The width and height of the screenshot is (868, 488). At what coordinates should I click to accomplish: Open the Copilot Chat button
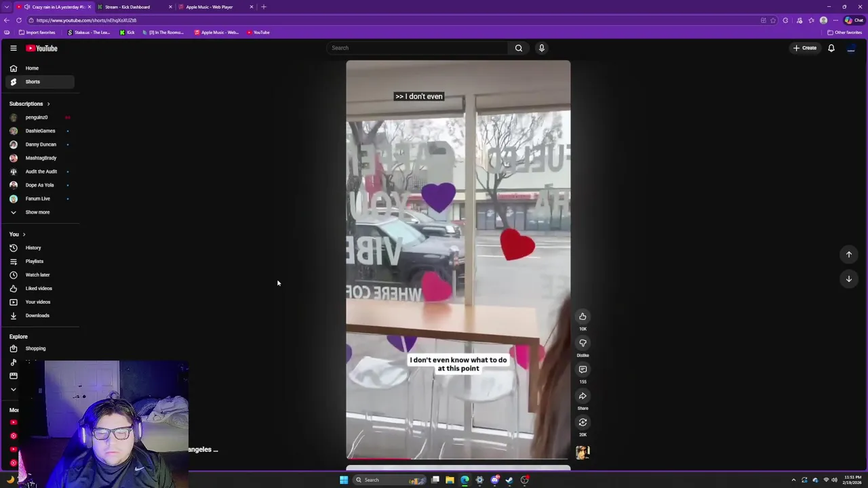coord(854,20)
